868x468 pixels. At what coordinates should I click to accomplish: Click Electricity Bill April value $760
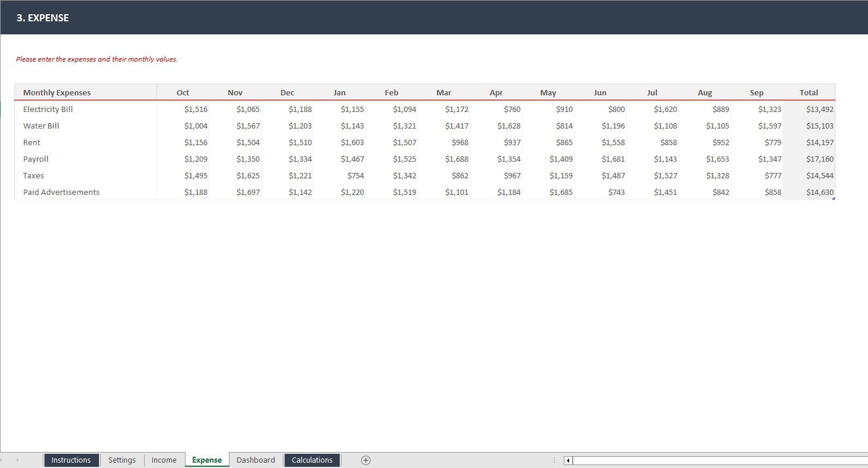tap(496, 109)
